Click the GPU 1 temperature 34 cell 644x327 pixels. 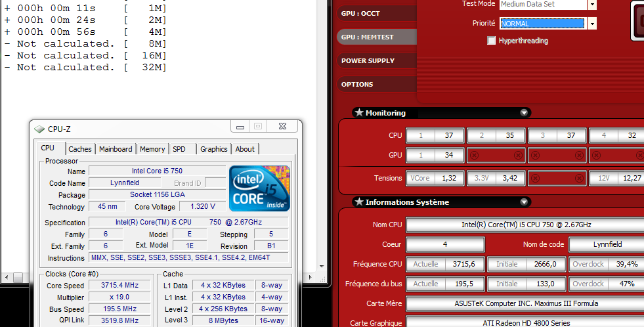[435, 155]
